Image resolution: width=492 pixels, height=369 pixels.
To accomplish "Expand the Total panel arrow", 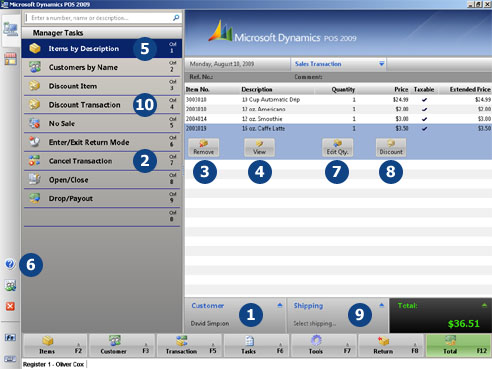I will click(x=484, y=305).
